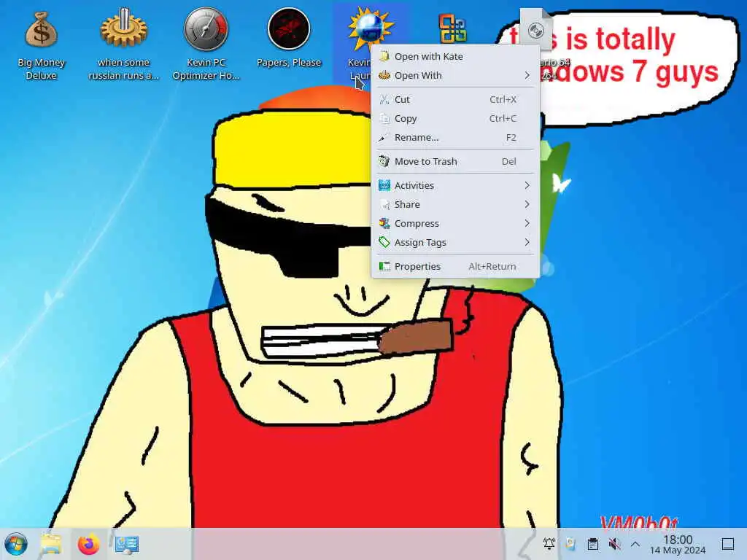Open the clock showing 18:00
The width and height of the screenshot is (747, 560).
678,544
